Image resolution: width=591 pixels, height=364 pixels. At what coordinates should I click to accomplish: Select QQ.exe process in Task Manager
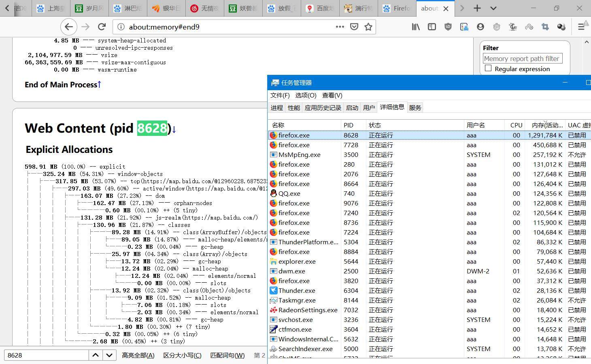(x=429, y=193)
